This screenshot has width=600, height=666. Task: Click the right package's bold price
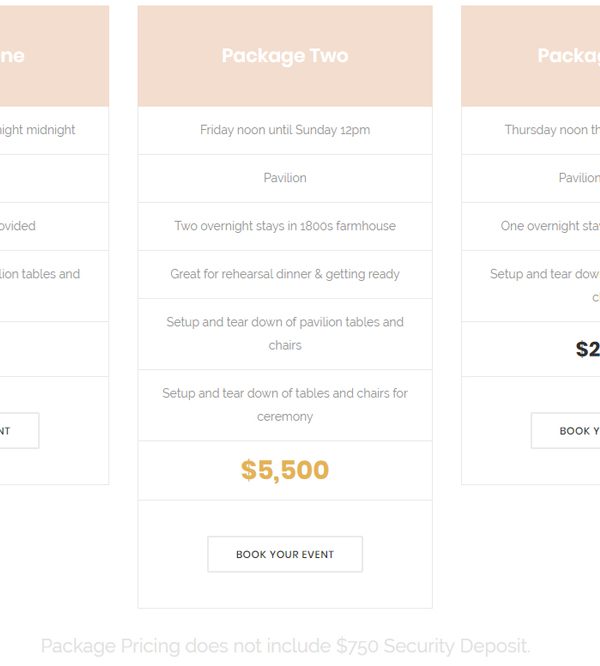coord(588,349)
